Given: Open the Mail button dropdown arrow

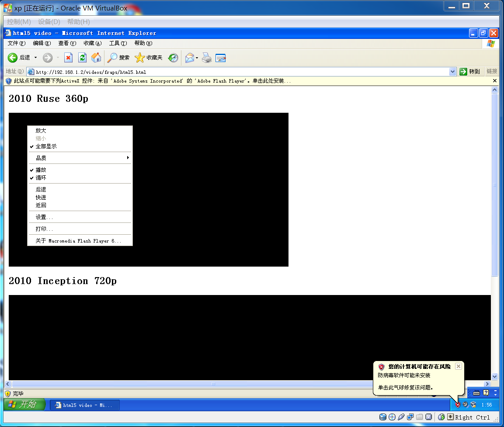Looking at the screenshot, I should point(197,58).
